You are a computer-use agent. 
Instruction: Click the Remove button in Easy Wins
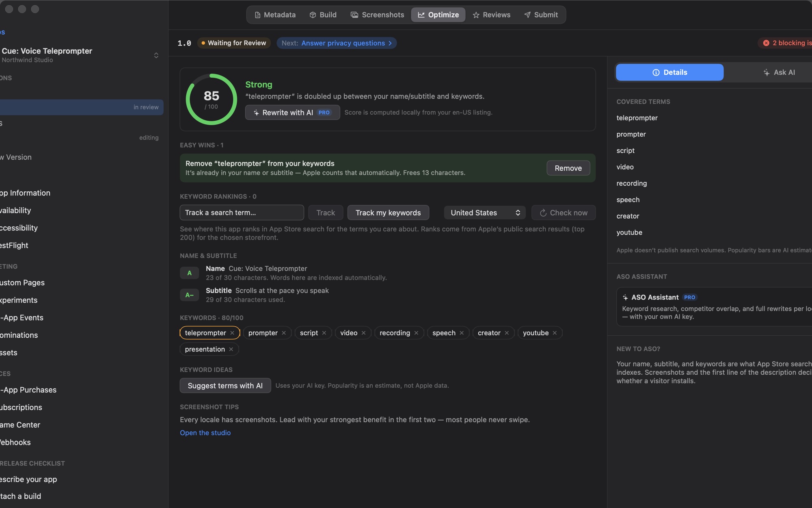click(x=568, y=168)
